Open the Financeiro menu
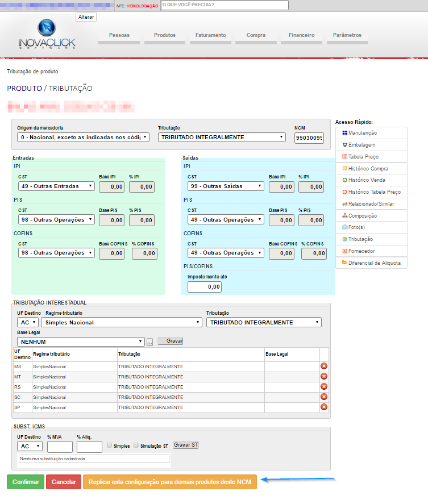This screenshot has height=504, width=428. [301, 35]
